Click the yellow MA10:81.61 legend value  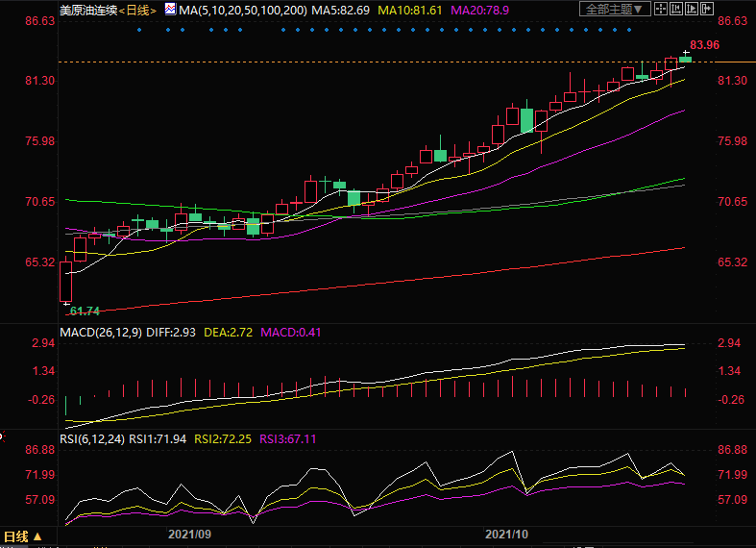(410, 9)
